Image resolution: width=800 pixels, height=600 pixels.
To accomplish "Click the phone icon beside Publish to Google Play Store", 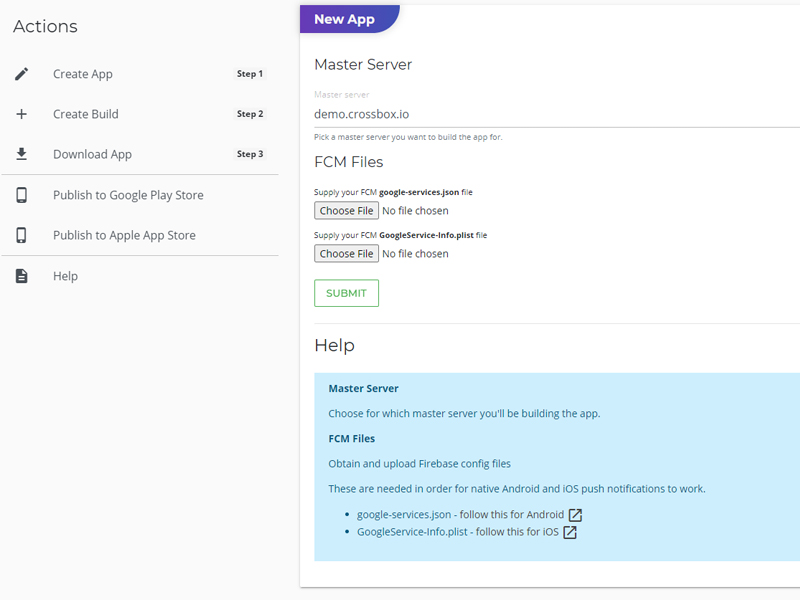I will coord(21,195).
